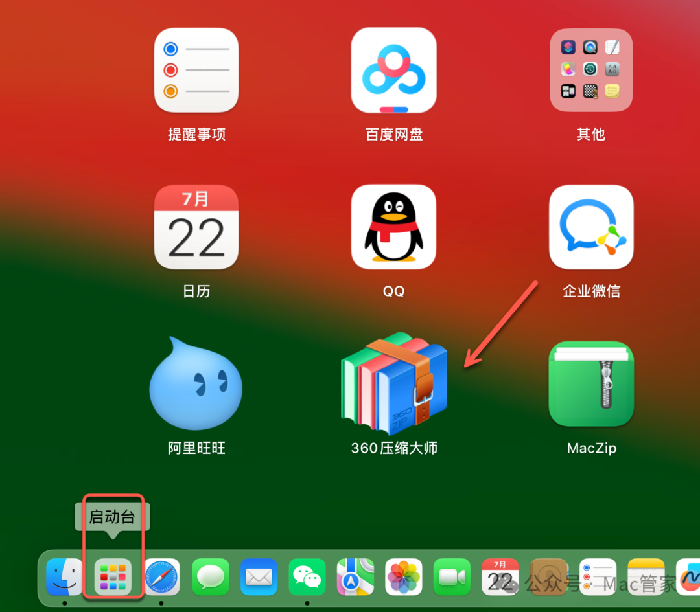The image size is (700, 612).
Task: Open Messages from the Dock
Action: tap(210, 577)
